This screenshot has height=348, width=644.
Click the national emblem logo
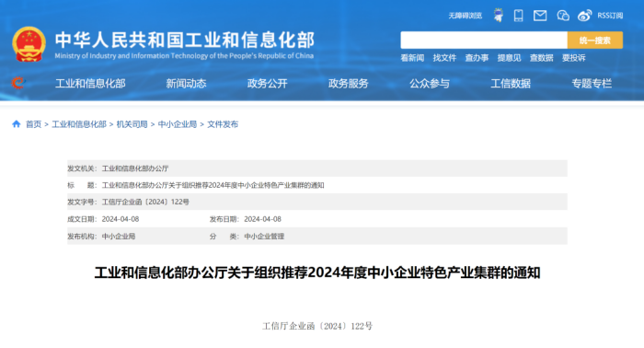(29, 44)
